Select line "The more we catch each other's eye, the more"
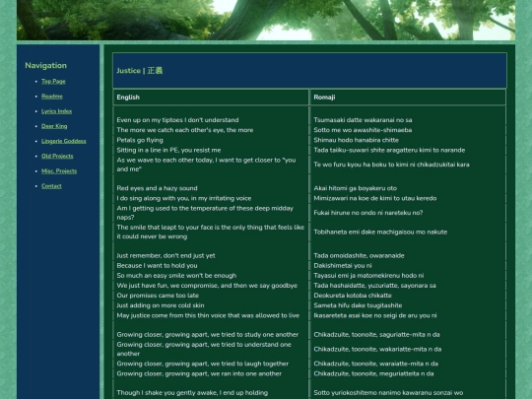 185,130
